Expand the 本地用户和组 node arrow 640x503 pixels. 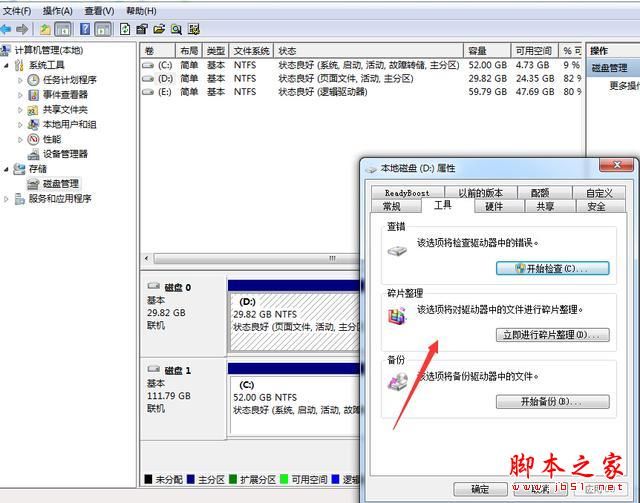20,125
